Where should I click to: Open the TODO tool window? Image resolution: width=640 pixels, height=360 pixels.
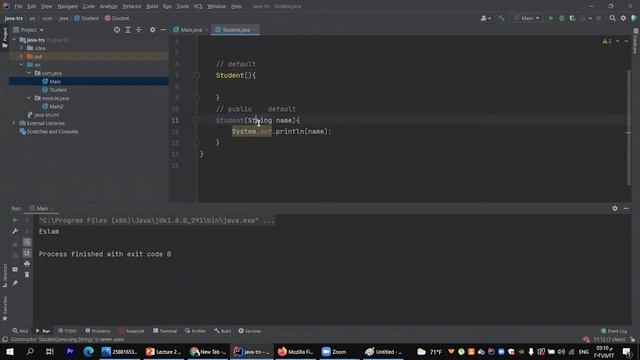[67, 331]
